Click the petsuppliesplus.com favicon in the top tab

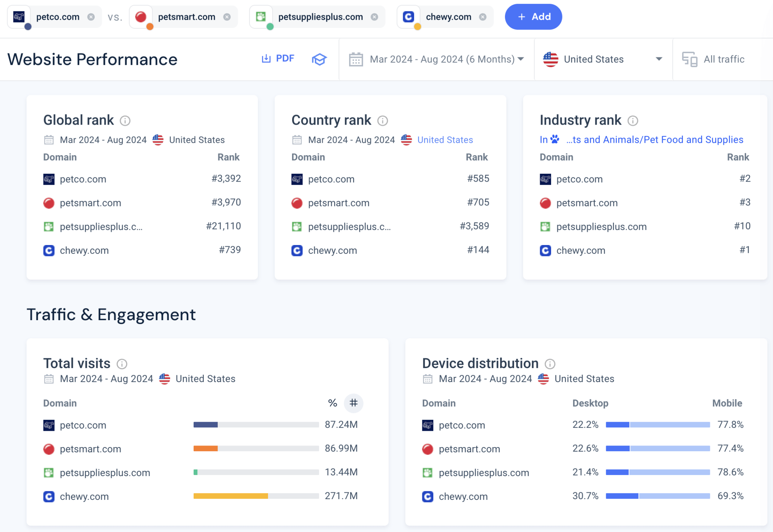(261, 17)
